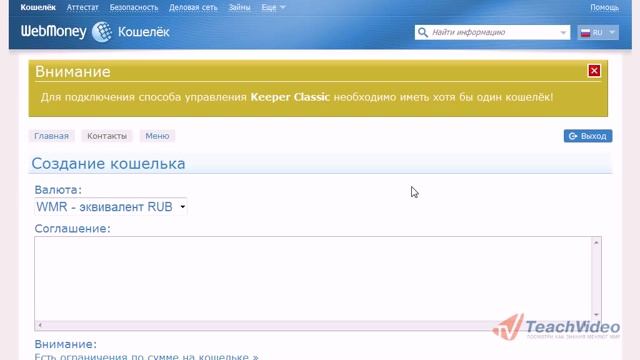Open the Кошелёк top navigation item
Image resolution: width=640 pixels, height=360 pixels.
38,7
